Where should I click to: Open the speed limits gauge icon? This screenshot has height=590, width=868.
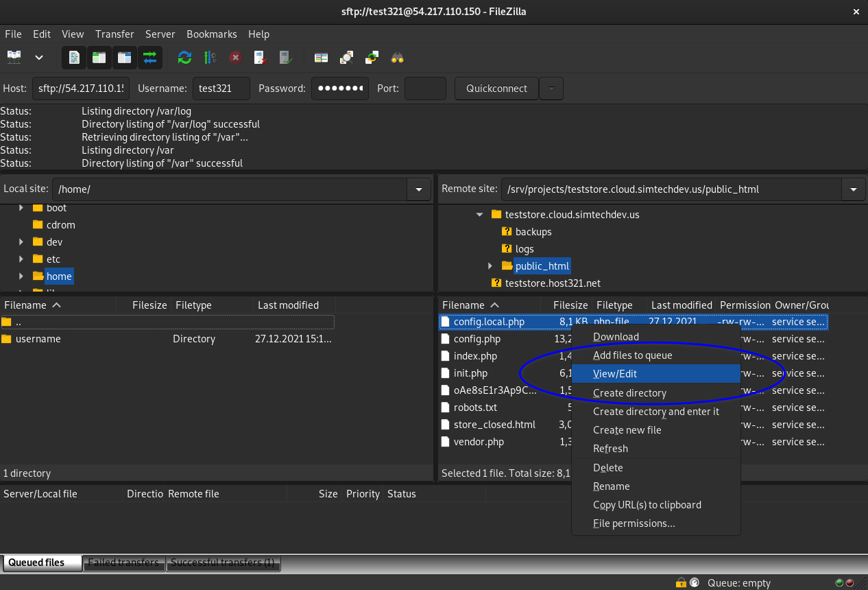694,583
